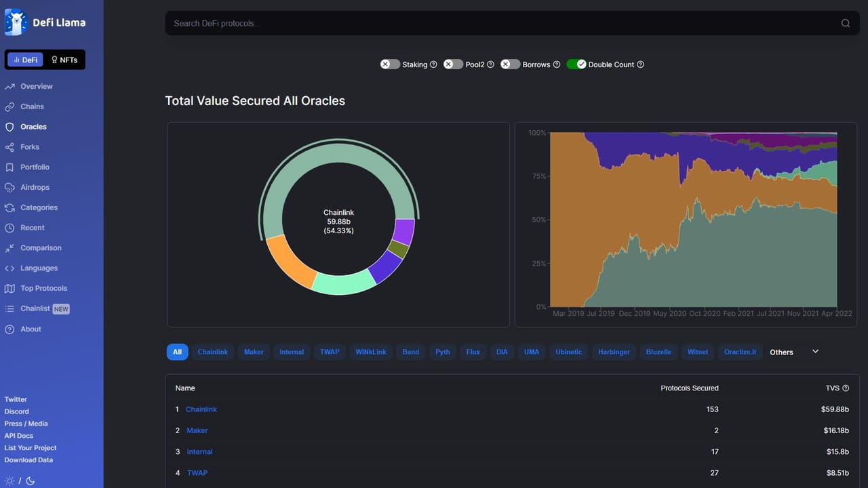Enable the Staking toggle
Screen dimensions: 868x488
pyautogui.click(x=390, y=64)
